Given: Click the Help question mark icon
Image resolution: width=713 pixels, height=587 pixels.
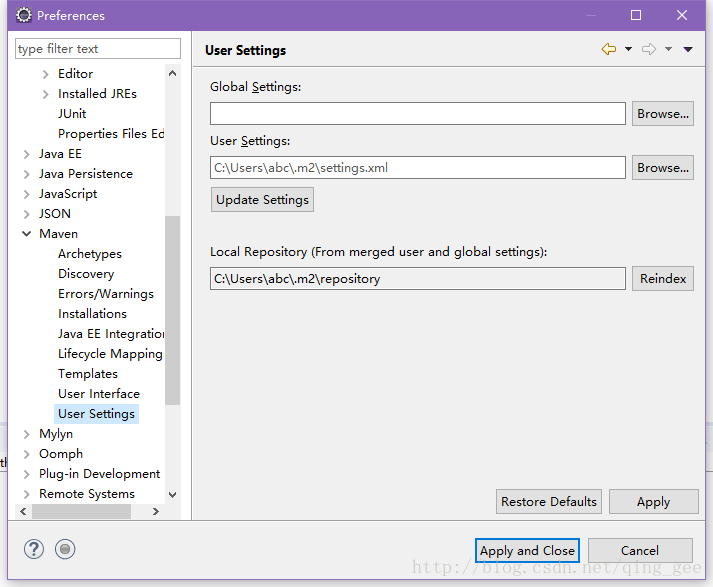Looking at the screenshot, I should coord(34,549).
